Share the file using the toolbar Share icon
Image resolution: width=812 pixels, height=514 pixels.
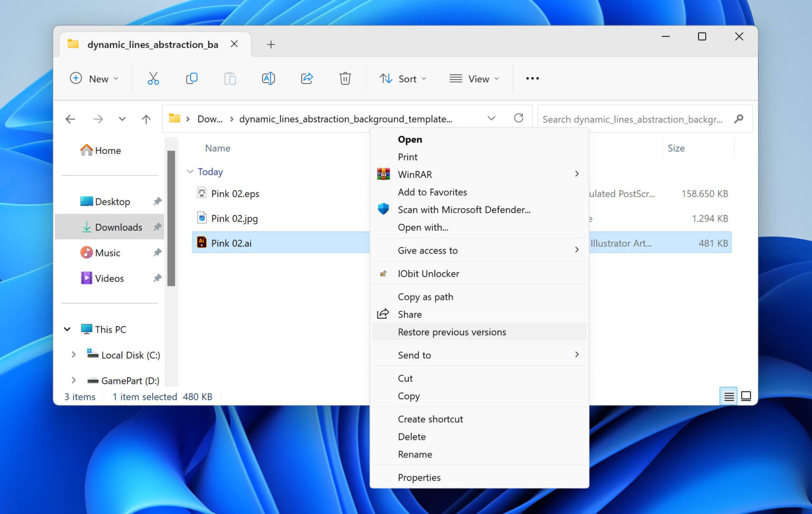[307, 78]
